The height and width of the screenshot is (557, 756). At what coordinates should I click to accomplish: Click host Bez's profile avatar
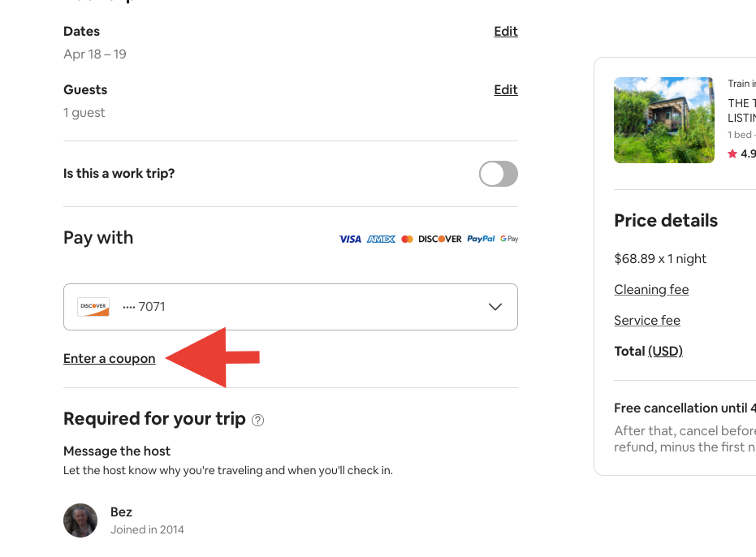tap(80, 520)
